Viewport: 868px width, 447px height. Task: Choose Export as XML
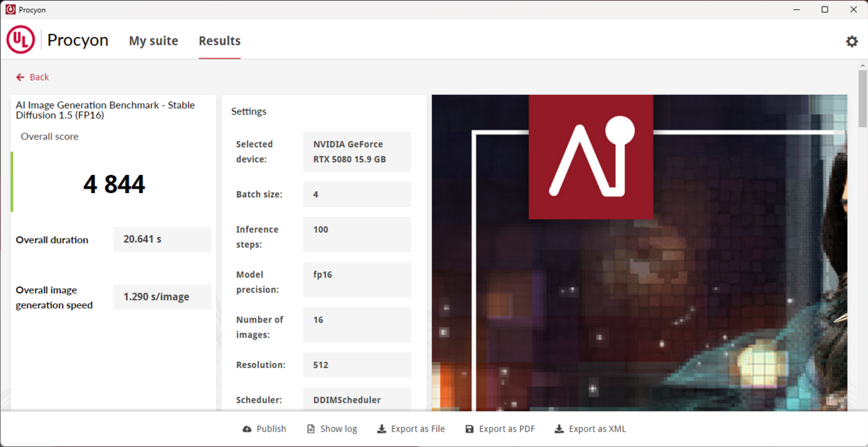pyautogui.click(x=590, y=429)
